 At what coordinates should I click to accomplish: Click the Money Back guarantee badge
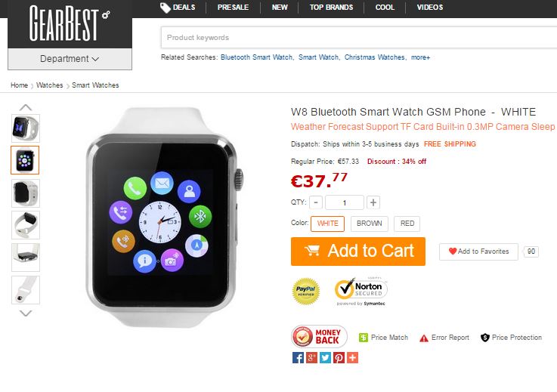319,336
